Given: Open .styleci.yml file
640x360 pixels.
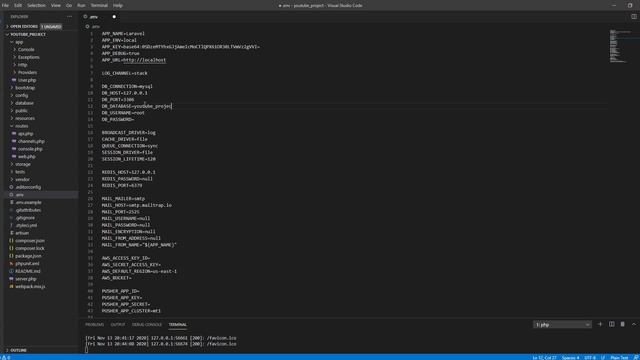Looking at the screenshot, I should coord(26,225).
